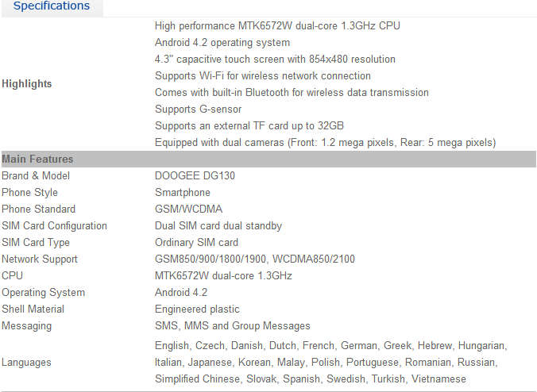Click the 'Shell Material' label
The width and height of the screenshot is (537, 392).
click(33, 309)
